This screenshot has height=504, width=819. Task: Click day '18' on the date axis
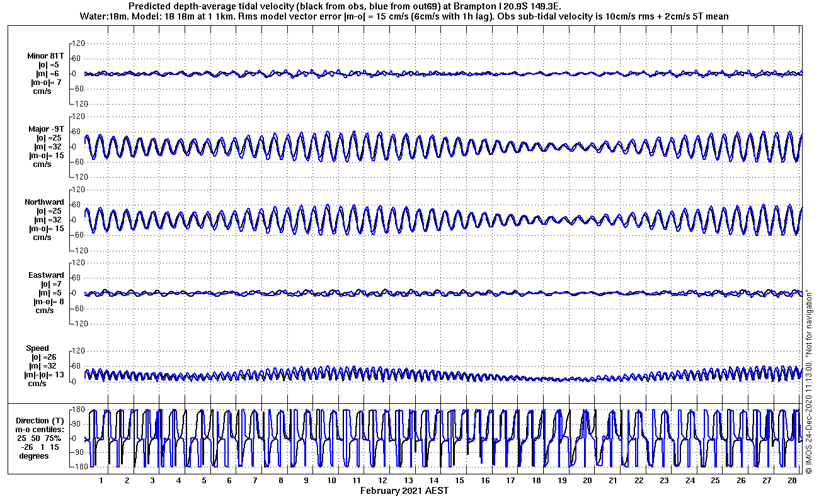pos(536,480)
